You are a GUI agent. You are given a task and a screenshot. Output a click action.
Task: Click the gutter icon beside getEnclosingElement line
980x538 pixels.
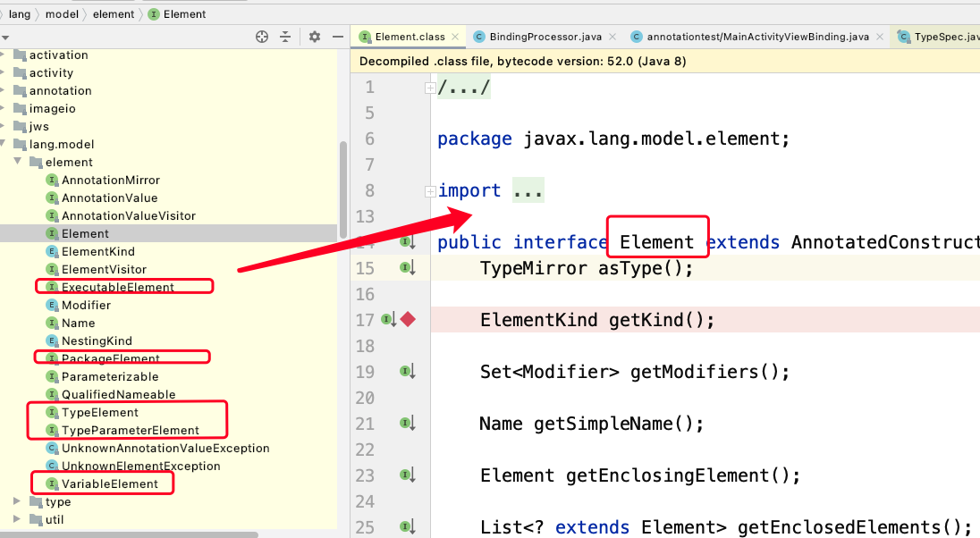[408, 475]
